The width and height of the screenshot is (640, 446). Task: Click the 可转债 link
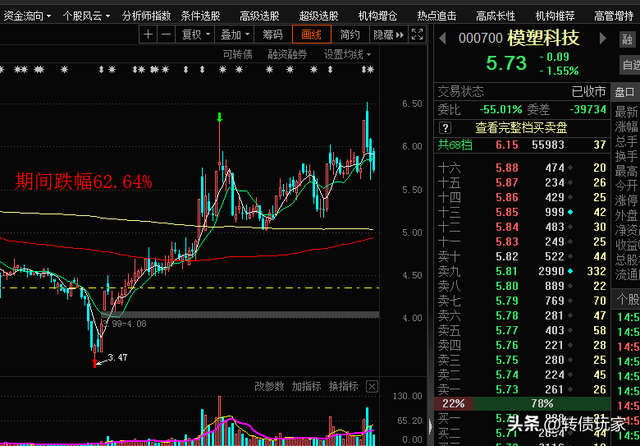point(238,54)
